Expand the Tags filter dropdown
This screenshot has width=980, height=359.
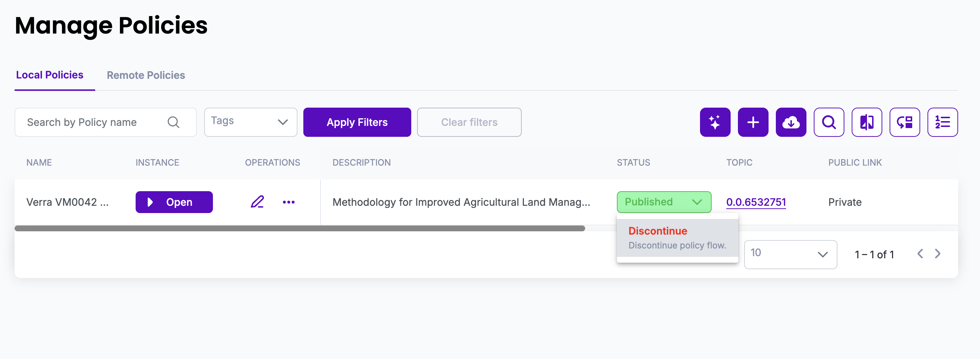250,122
